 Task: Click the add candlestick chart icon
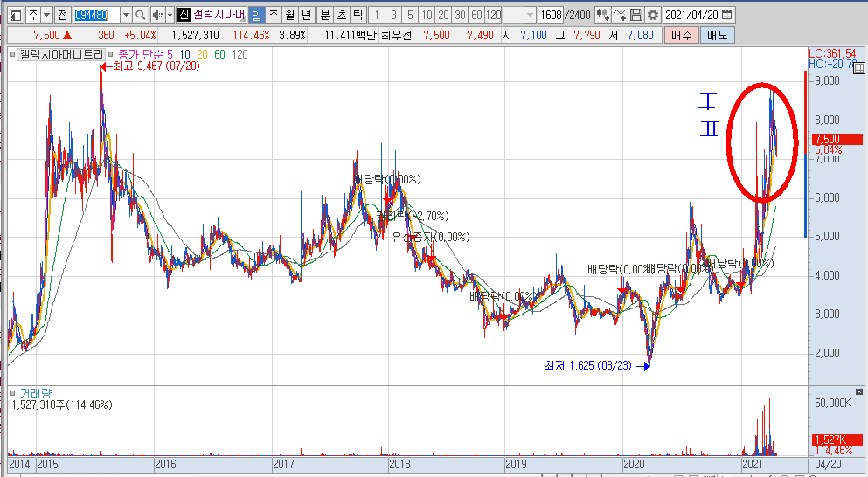coord(602,15)
